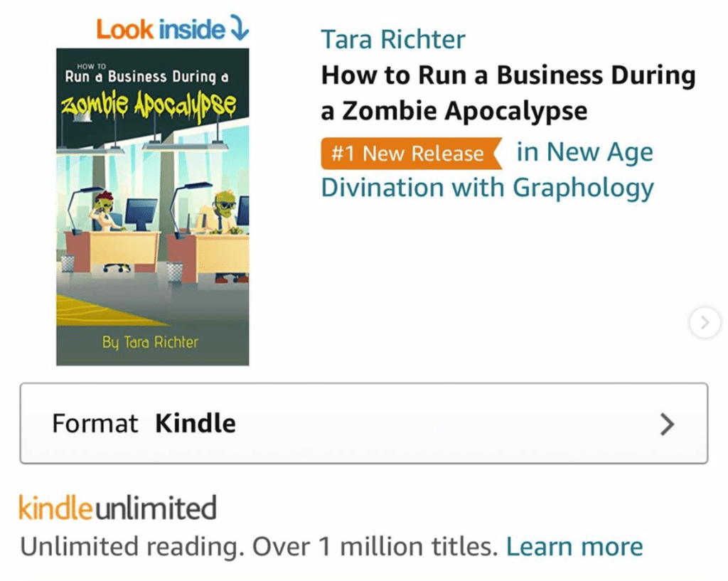Click the #1 New Release badge
This screenshot has height=581, width=728.
click(x=412, y=154)
